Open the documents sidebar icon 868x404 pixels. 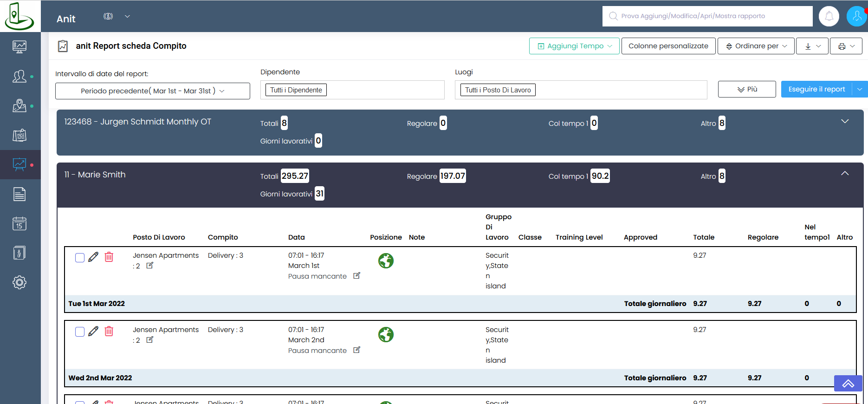19,194
